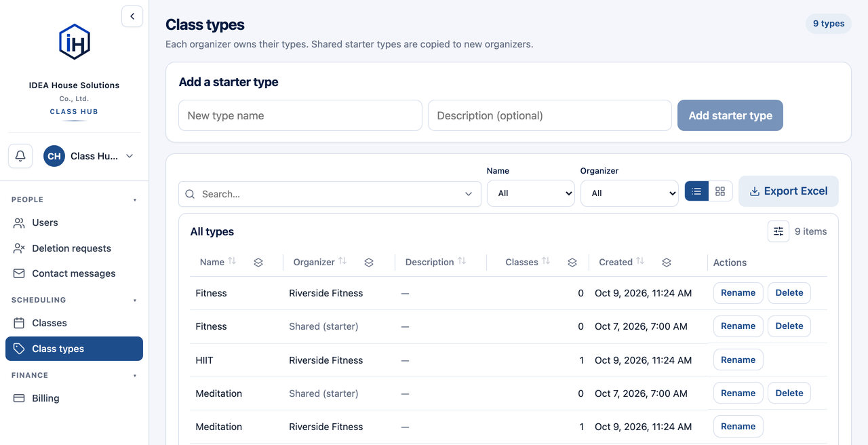Focus the Description (optional) field
The image size is (868, 445).
tap(550, 115)
